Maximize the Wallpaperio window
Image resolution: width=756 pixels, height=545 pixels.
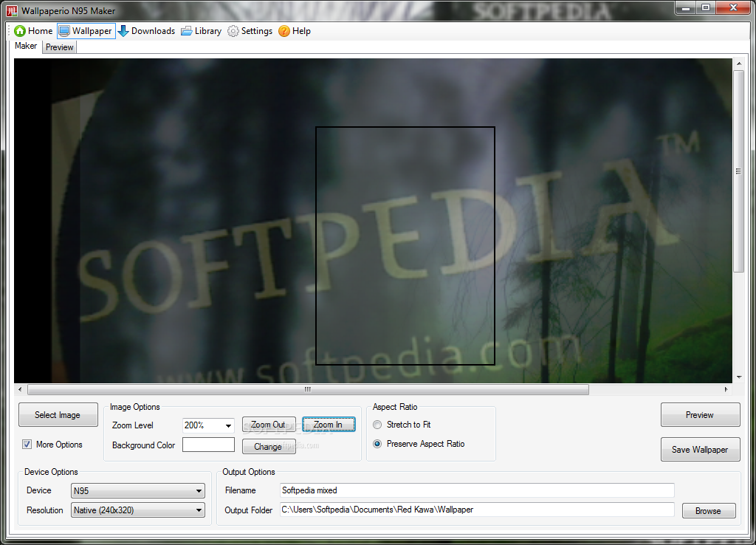(x=706, y=8)
